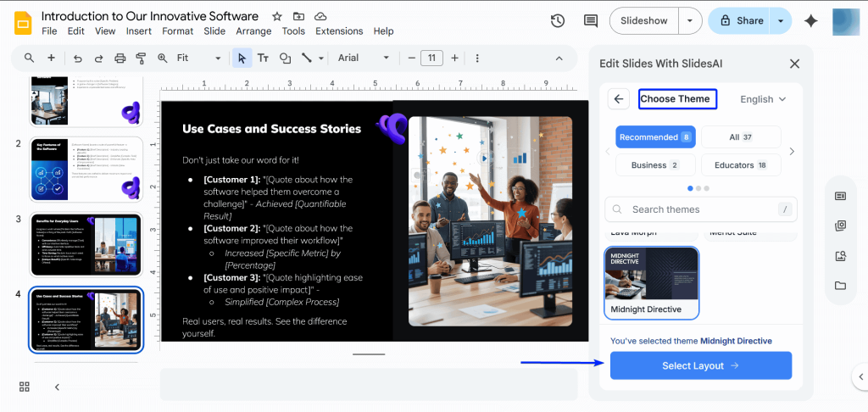The height and width of the screenshot is (412, 868).
Task: Star the presentation title
Action: click(x=277, y=16)
